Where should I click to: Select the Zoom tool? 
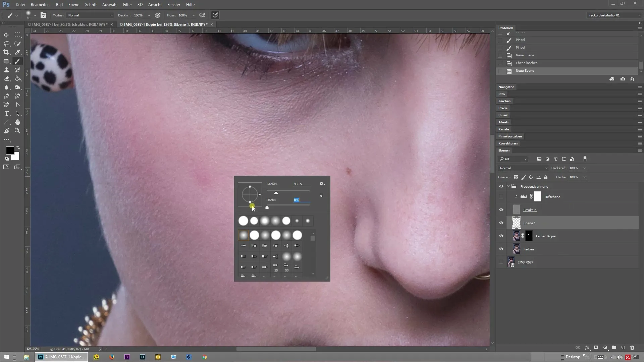pyautogui.click(x=17, y=131)
